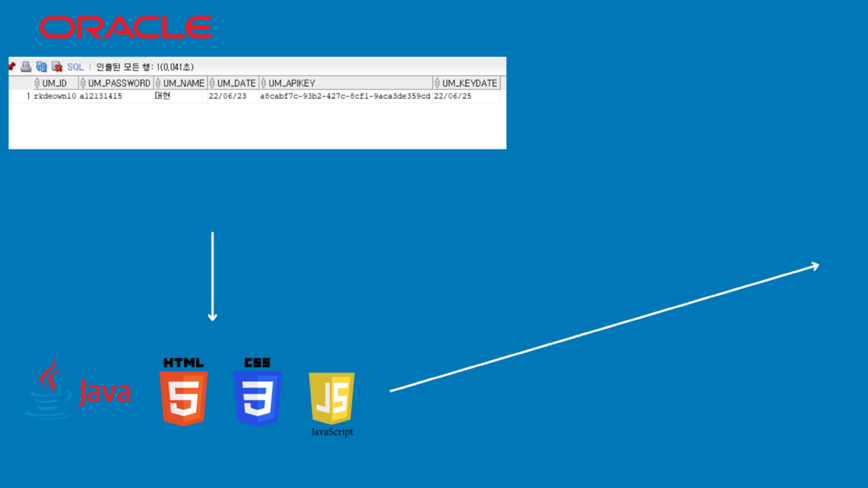The image size is (868, 488).
Task: Click the JavaScript JS logo
Action: point(332,397)
